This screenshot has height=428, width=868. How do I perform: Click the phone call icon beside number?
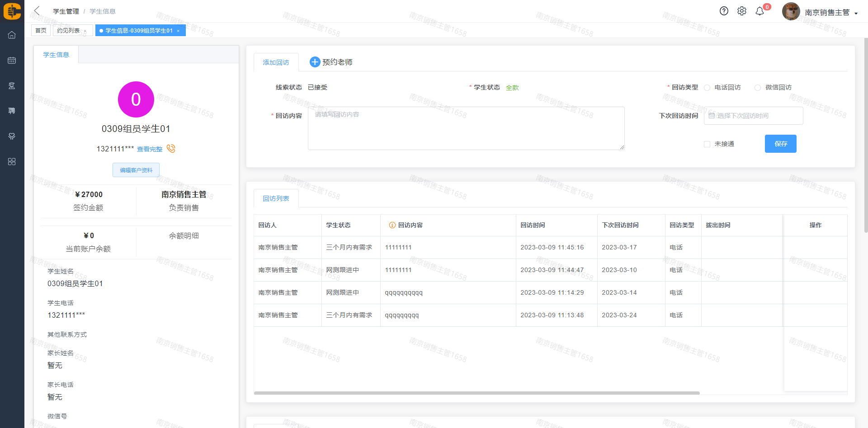(x=171, y=149)
